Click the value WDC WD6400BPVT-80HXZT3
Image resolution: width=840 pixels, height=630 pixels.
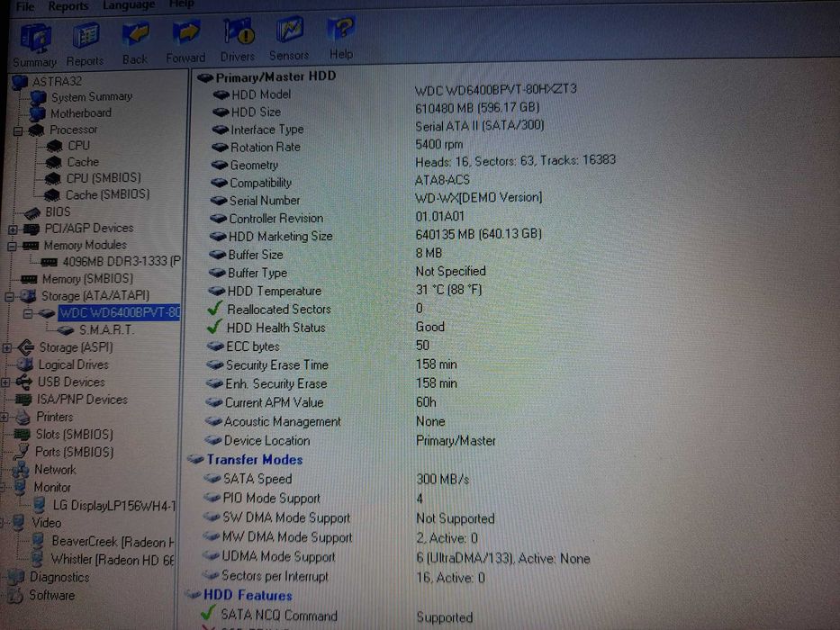click(495, 89)
